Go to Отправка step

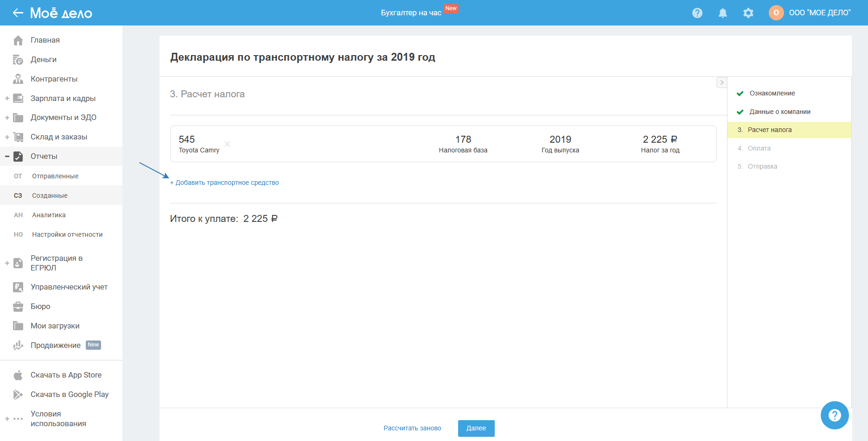[762, 166]
